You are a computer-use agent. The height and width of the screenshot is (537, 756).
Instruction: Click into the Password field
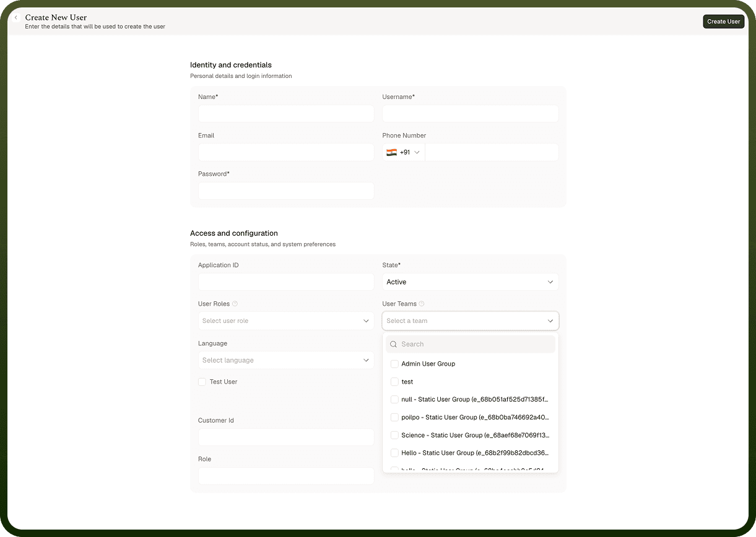[x=286, y=191]
